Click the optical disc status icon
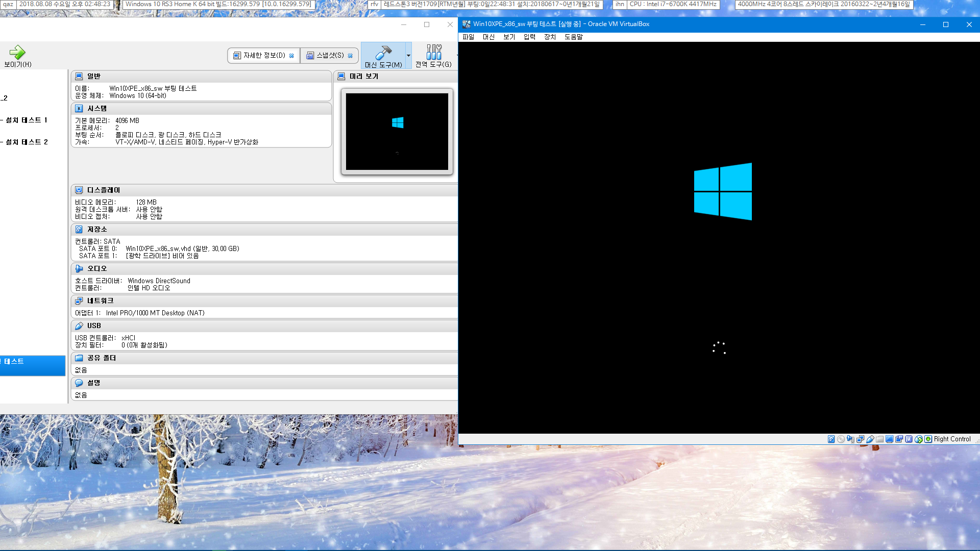 click(841, 439)
